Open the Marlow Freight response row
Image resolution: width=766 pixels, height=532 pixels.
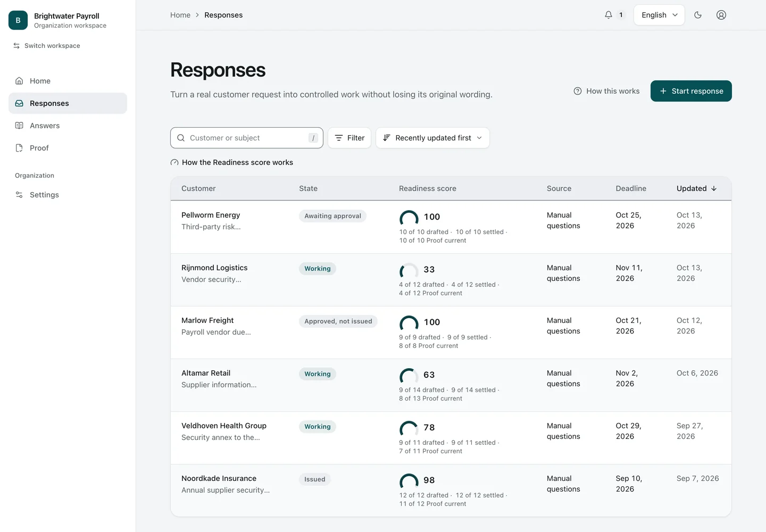click(451, 332)
